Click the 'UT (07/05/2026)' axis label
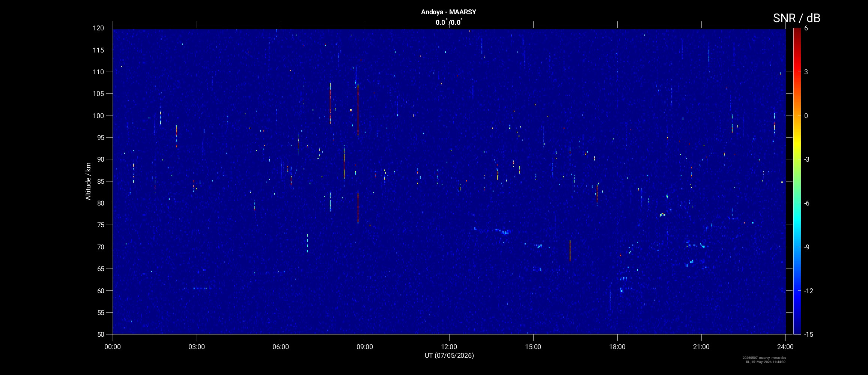Screen dimensions: 868x375 tap(449, 355)
